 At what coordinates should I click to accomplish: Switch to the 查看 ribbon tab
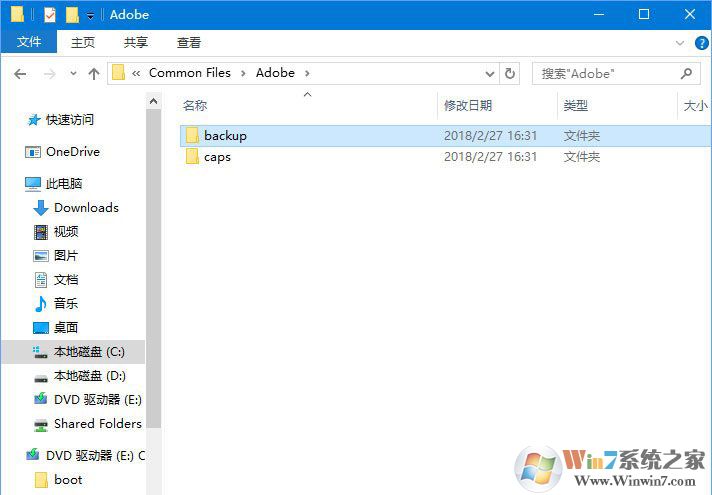click(x=189, y=42)
